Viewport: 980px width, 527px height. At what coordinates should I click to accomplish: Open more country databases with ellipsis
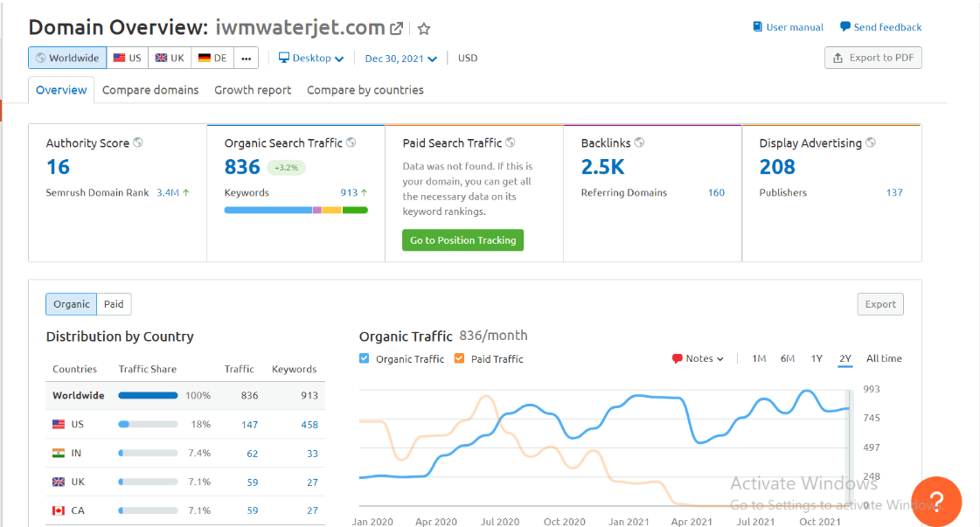[x=247, y=59]
